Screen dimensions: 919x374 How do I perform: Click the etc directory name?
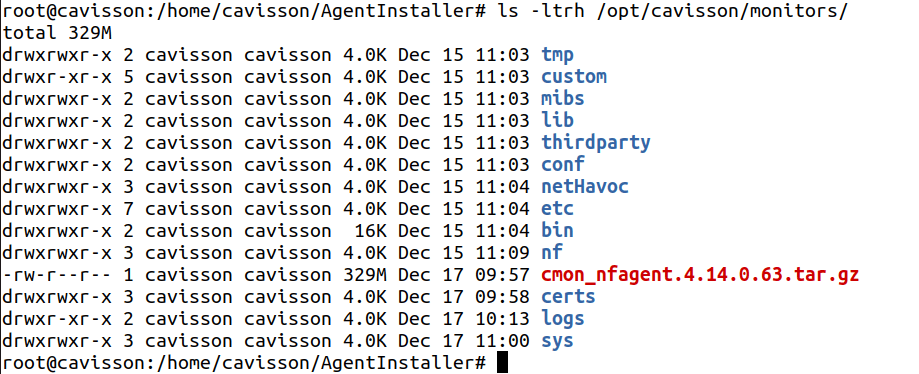557,209
